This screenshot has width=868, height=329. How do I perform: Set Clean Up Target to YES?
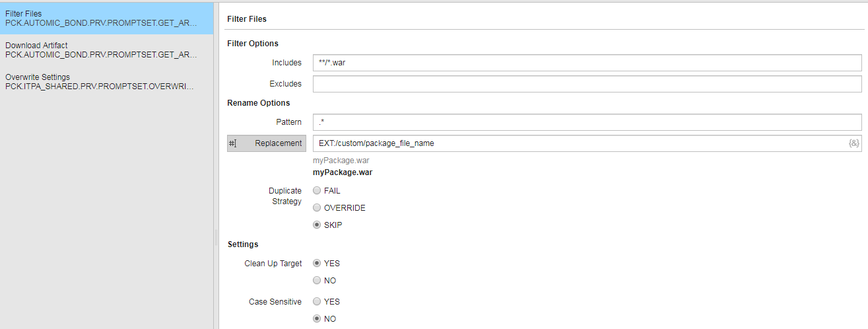317,263
